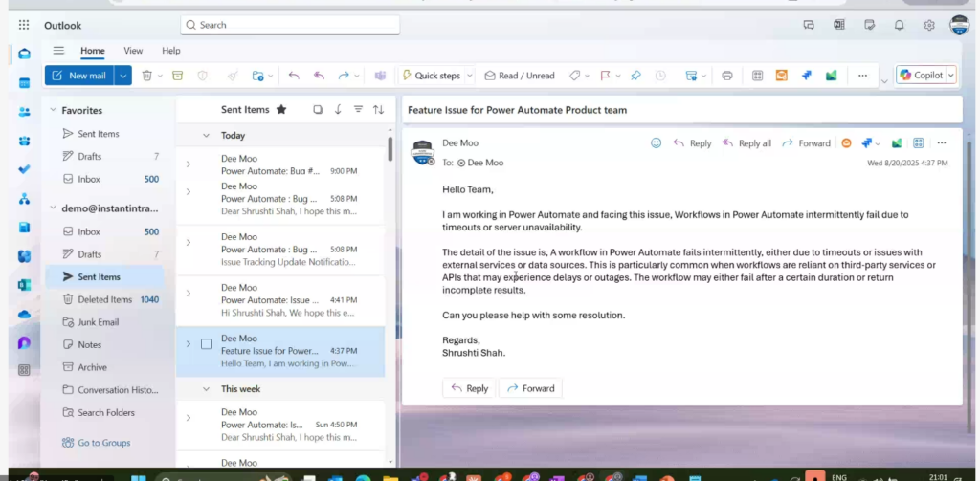Expand the ribbon using the chevron
This screenshot has height=481, width=980.
pyautogui.click(x=883, y=81)
